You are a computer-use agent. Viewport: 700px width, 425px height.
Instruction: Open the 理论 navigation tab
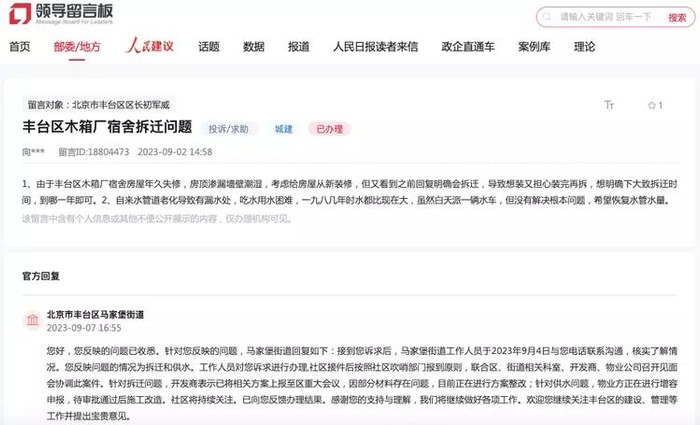click(x=584, y=46)
